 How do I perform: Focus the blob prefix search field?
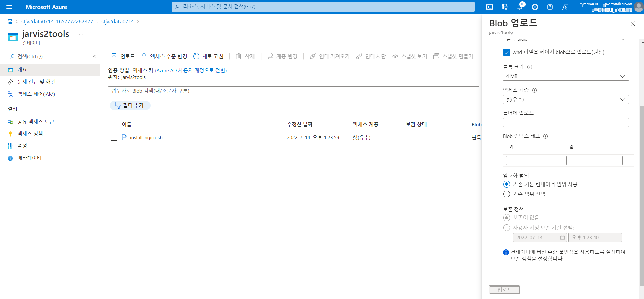tap(294, 91)
